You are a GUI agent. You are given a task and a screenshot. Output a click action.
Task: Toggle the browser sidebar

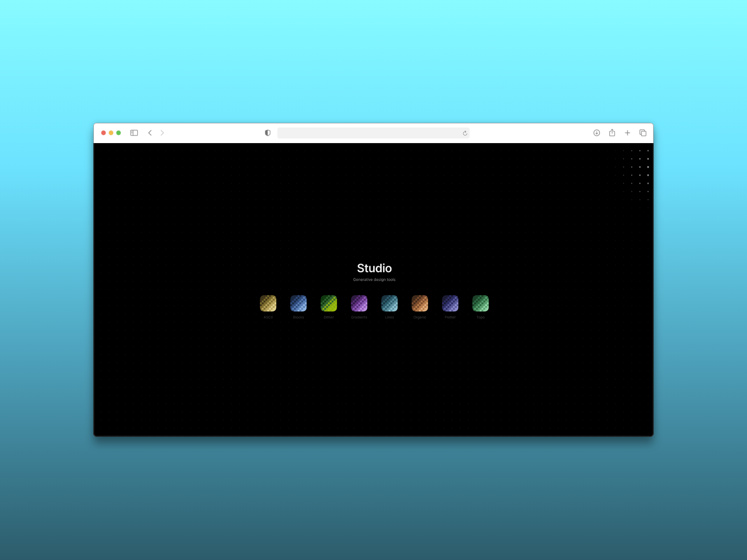click(134, 133)
